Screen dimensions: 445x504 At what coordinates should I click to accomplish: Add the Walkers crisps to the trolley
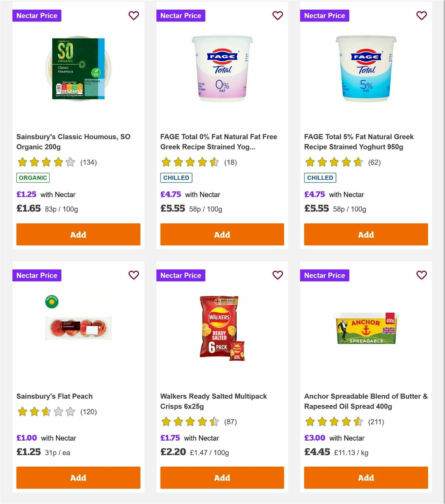tap(222, 478)
